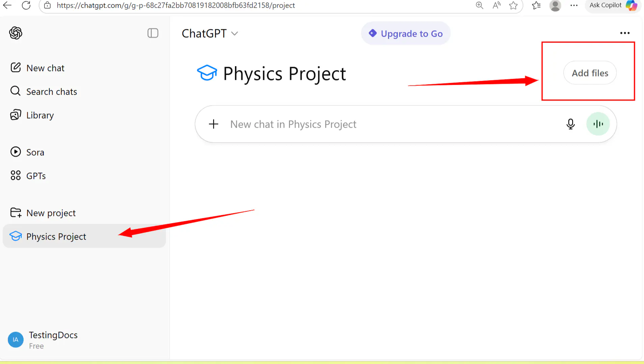Click the Physics Project title heading
This screenshot has width=644, height=364.
coord(284,73)
